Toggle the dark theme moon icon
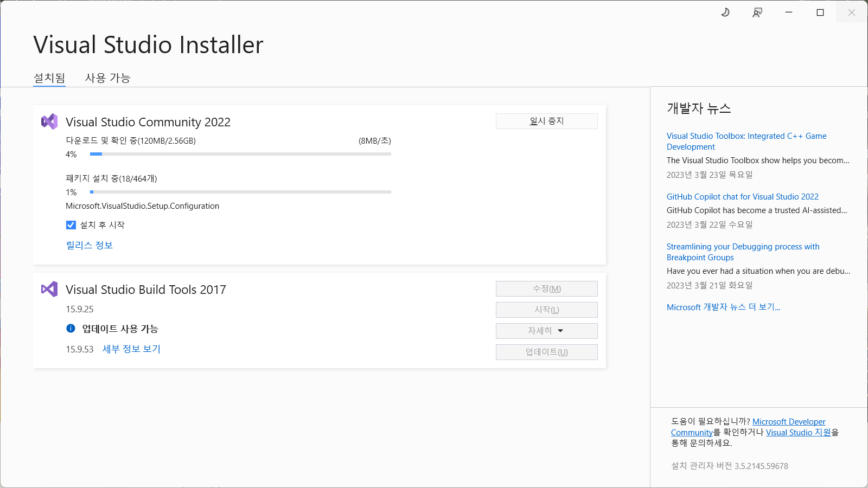The image size is (868, 488). point(725,12)
